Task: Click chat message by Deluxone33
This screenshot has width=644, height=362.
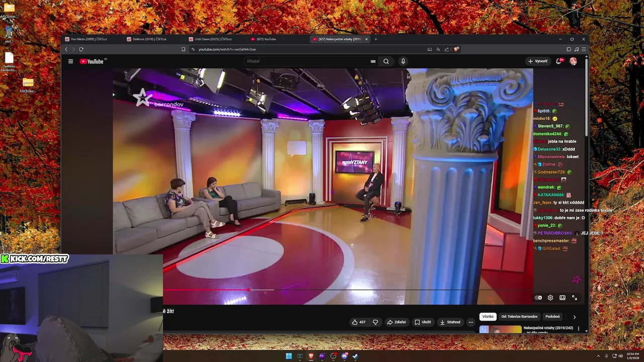Action: click(554, 149)
